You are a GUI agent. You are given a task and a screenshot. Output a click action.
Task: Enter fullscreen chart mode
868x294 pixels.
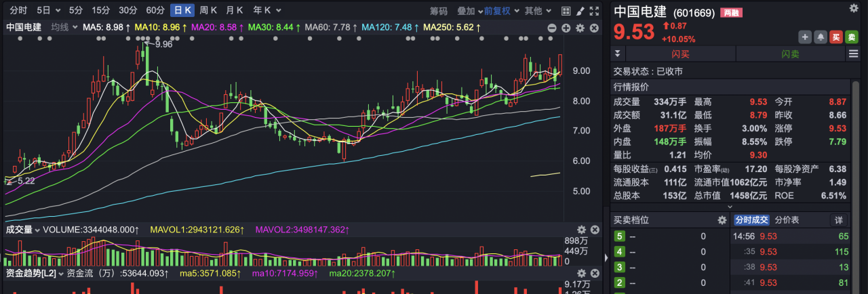click(x=594, y=11)
